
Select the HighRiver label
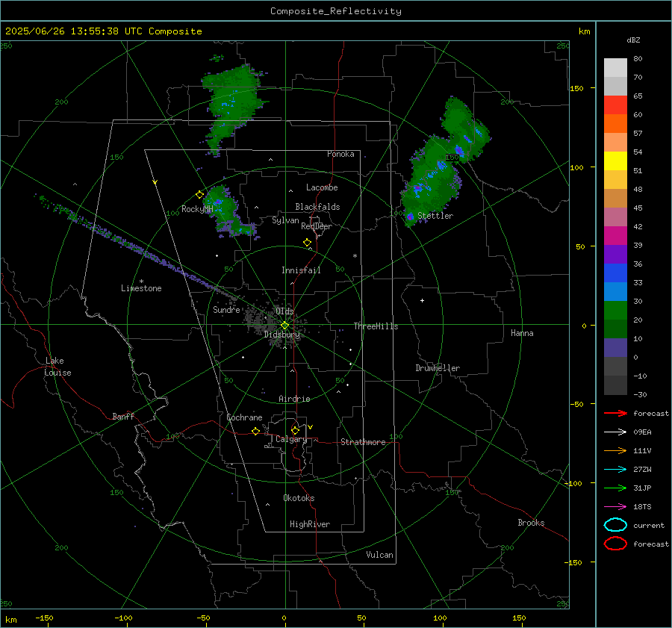310,524
